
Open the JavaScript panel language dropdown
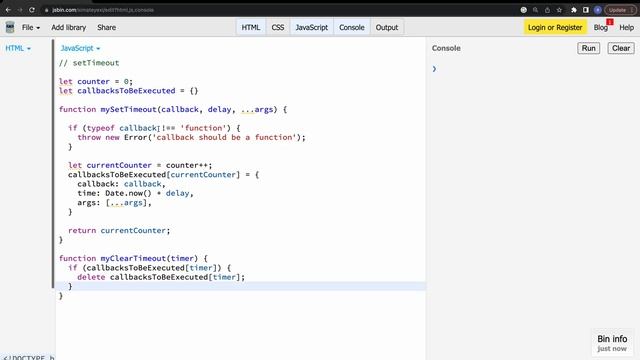(x=80, y=48)
